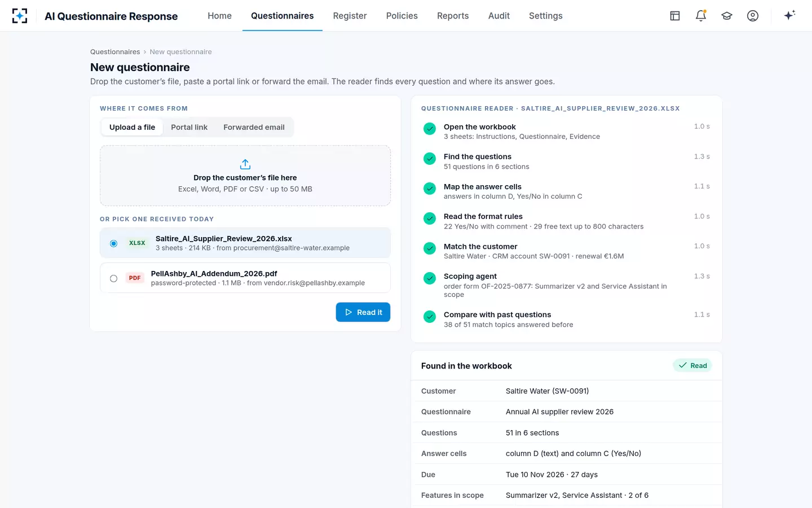Click 'Summarizer v2, Service Assistant · 2 of 6'
The width and height of the screenshot is (812, 508).
pos(577,496)
